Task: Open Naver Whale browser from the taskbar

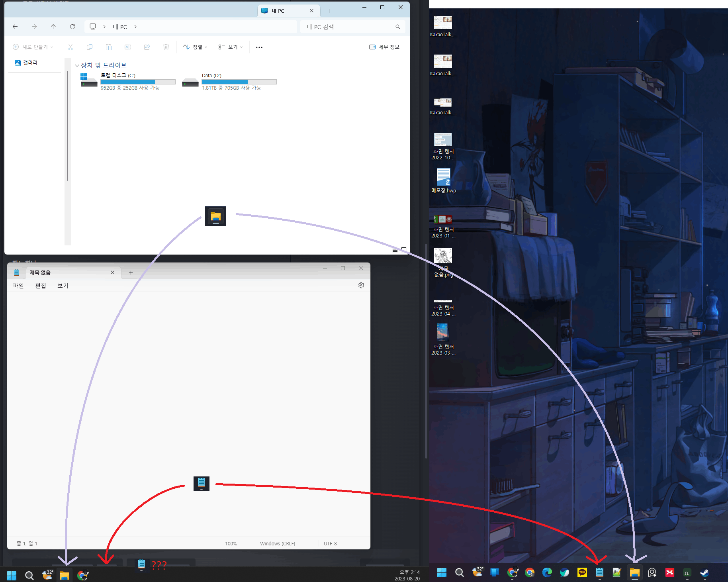Action: click(565, 572)
